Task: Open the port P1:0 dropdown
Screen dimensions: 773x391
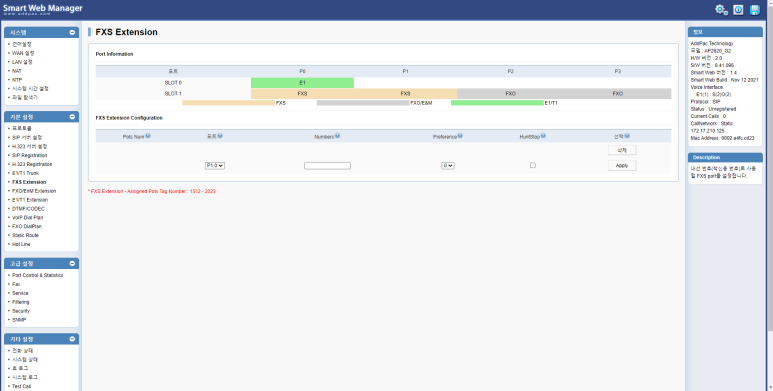Action: point(214,166)
